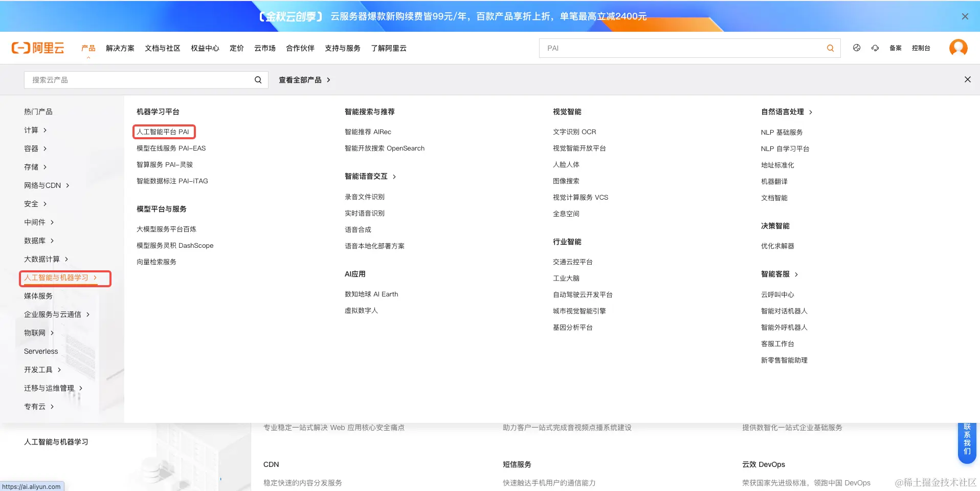The height and width of the screenshot is (491, 980).
Task: Open 向量检索服务 link
Action: point(157,262)
